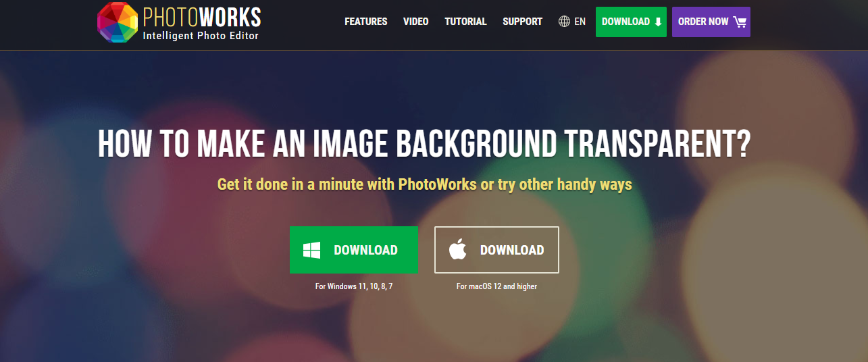Click the green Download header button
The width and height of the screenshot is (868, 362).
coord(631,22)
